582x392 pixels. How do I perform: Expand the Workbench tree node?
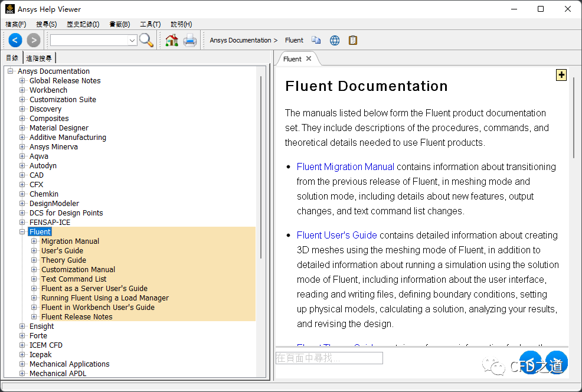[22, 90]
